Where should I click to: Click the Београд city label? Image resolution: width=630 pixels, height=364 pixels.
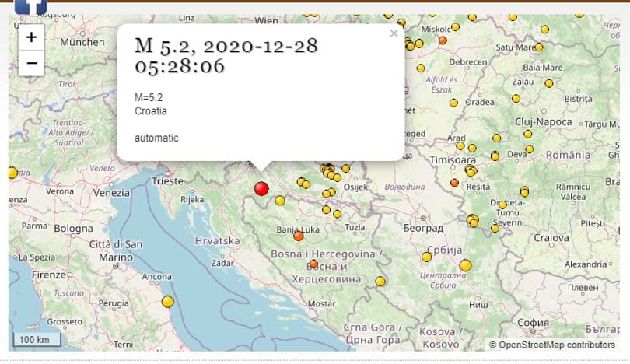click(x=423, y=228)
